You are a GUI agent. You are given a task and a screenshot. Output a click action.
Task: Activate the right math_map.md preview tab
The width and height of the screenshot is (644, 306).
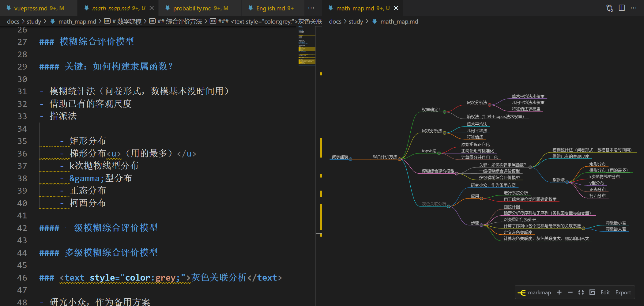[363, 8]
